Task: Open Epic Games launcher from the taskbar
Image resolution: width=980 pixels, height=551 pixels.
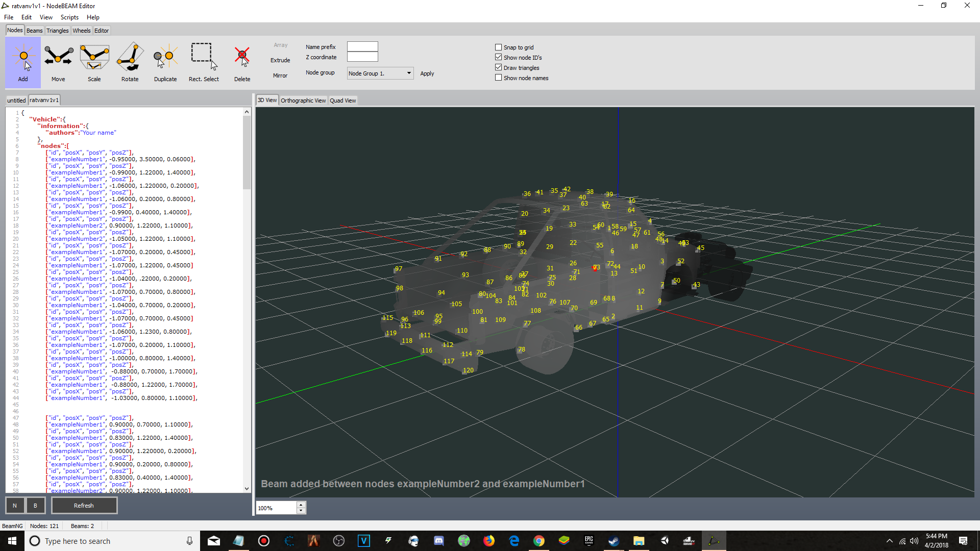Action: pos(589,541)
